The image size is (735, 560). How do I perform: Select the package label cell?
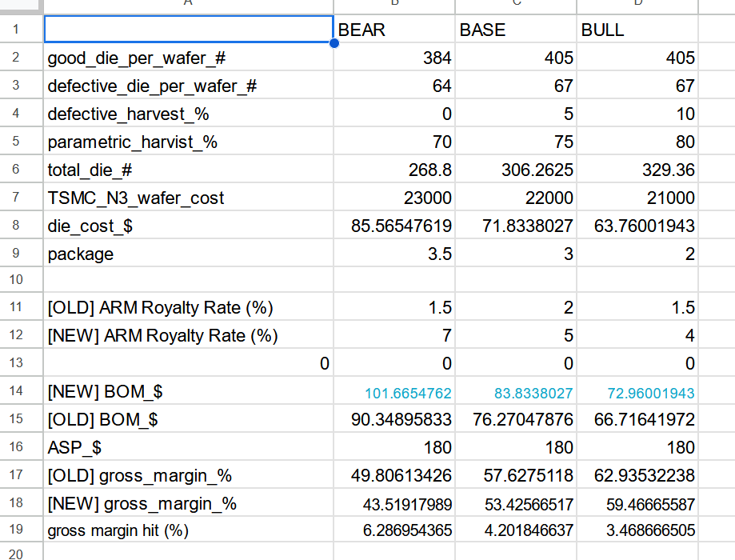(x=189, y=254)
